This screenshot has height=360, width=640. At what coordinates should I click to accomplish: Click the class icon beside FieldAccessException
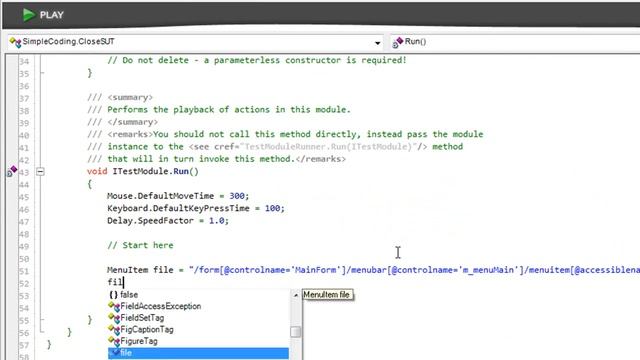tap(114, 306)
